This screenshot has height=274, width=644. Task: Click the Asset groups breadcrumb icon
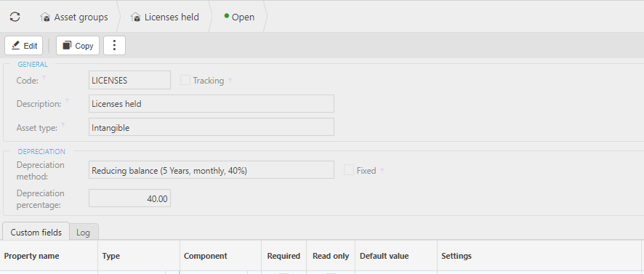pos(45,17)
